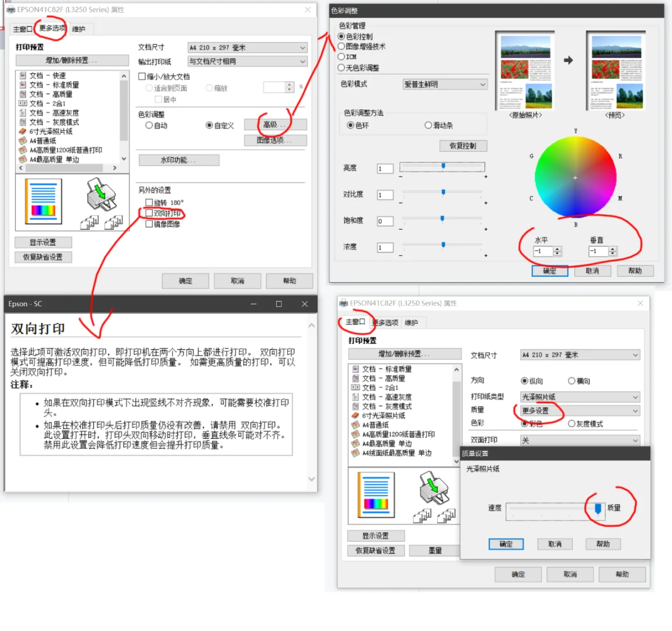Image resolution: width=672 pixels, height=631 pixels.
Task: Select A4最高质量 单边 preset in bottom-right window
Action: [382, 443]
